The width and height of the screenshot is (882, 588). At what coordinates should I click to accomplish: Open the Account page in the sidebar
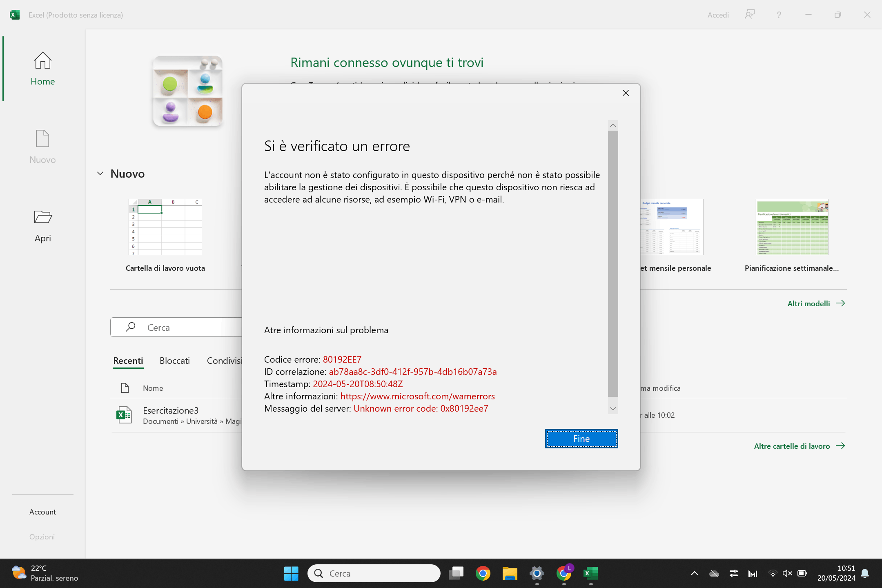tap(42, 512)
